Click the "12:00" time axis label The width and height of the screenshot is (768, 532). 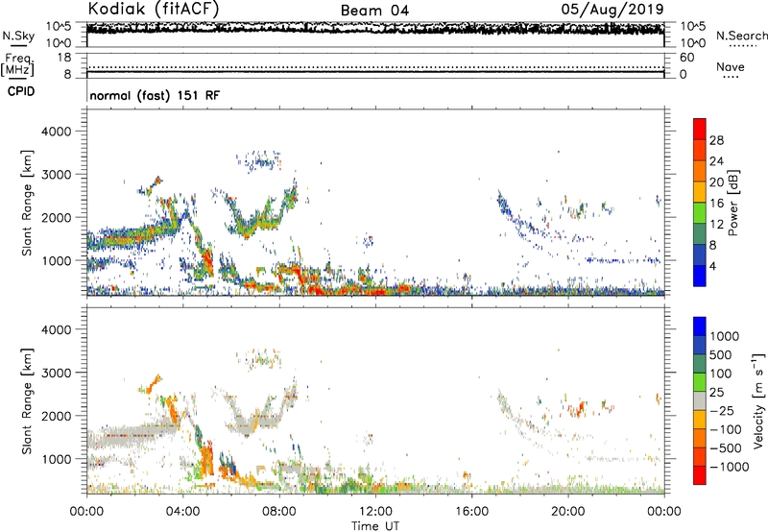[375, 512]
